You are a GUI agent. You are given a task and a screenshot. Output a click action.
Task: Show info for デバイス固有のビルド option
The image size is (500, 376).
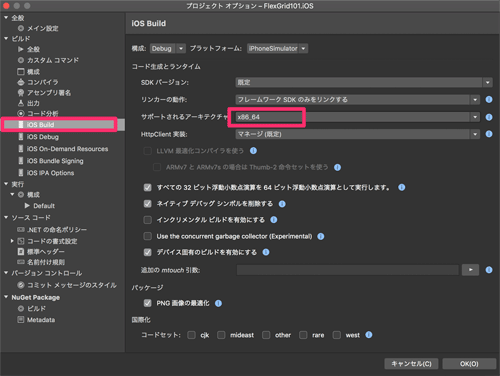click(x=266, y=252)
